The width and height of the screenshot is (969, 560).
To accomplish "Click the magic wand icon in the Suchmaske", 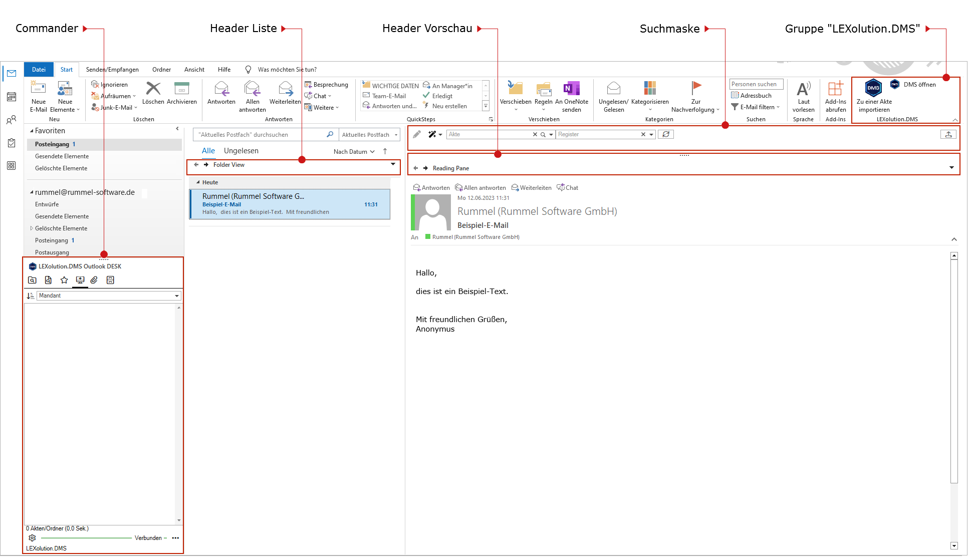I will tap(432, 134).
